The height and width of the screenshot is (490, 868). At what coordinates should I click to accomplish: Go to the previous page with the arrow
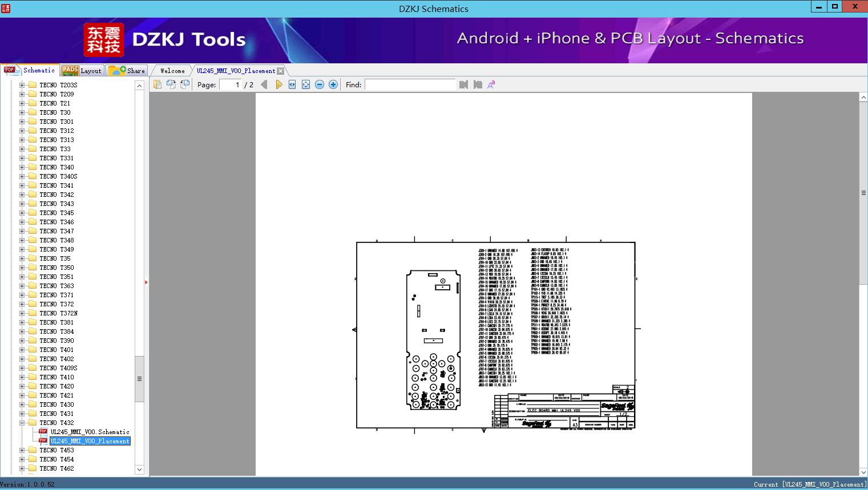tap(264, 84)
